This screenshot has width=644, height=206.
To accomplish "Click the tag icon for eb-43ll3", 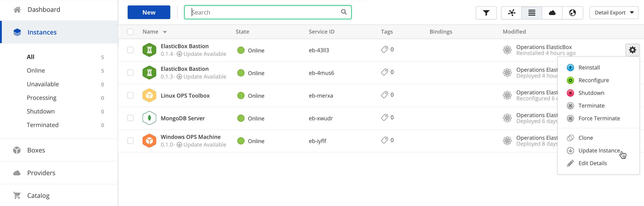I will point(384,49).
